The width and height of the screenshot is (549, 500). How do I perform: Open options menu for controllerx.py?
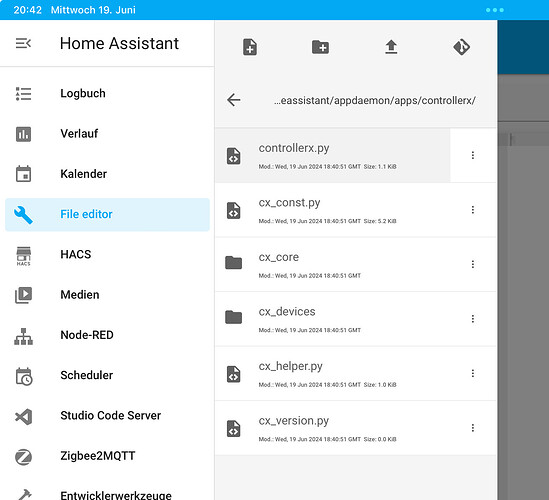pyautogui.click(x=473, y=155)
